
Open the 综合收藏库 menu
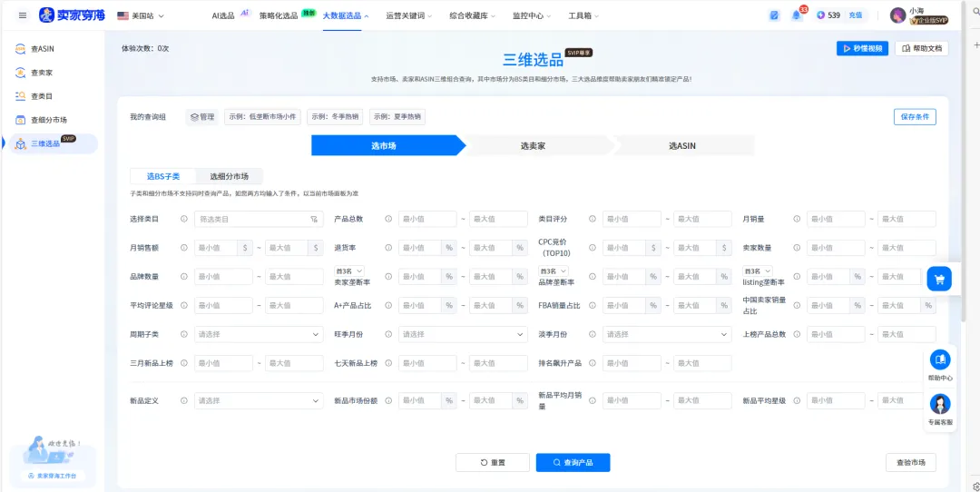click(x=472, y=15)
